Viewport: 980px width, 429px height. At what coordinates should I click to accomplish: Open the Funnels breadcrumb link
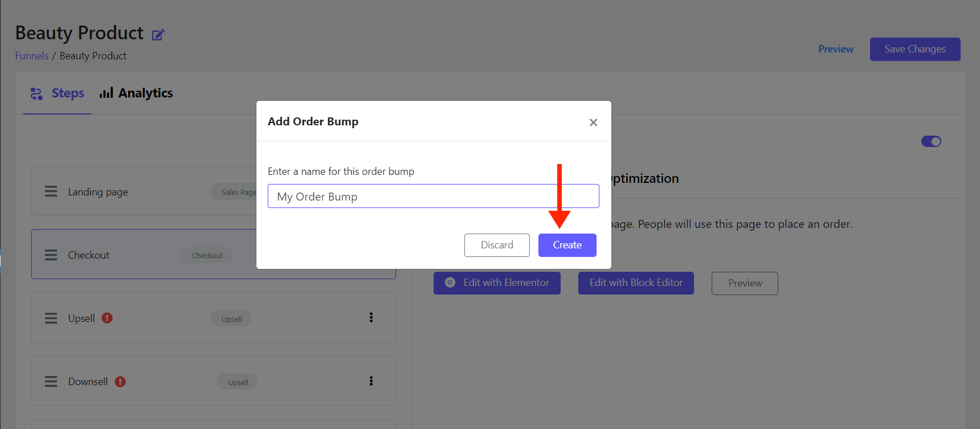32,56
